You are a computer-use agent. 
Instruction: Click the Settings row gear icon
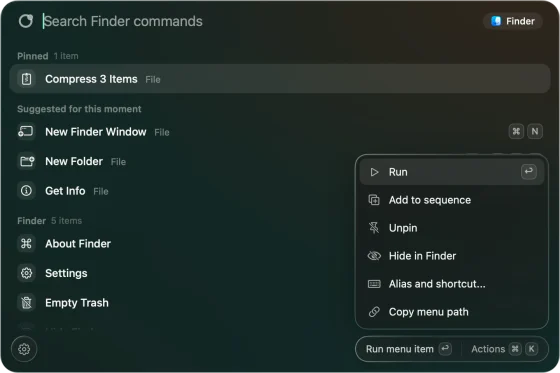coord(26,273)
